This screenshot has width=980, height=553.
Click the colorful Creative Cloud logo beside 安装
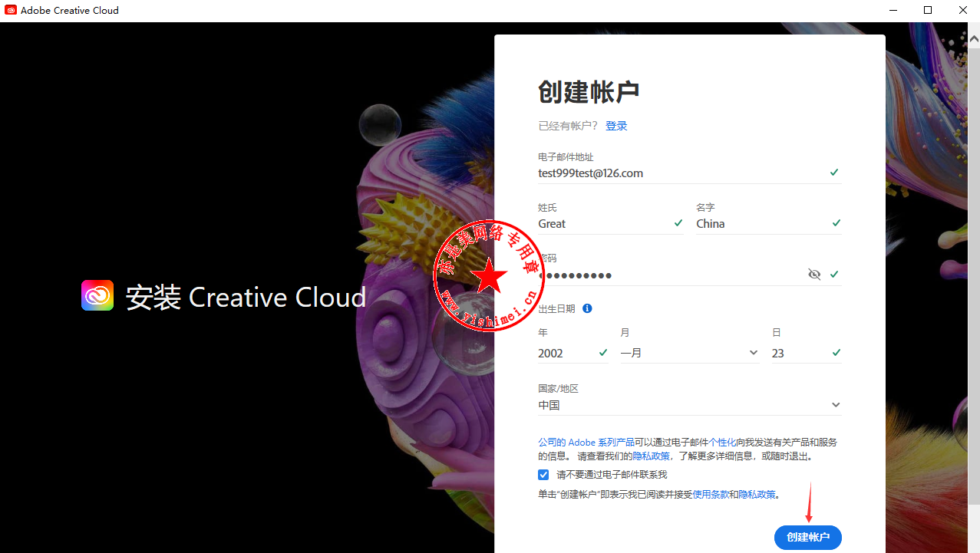tap(97, 296)
